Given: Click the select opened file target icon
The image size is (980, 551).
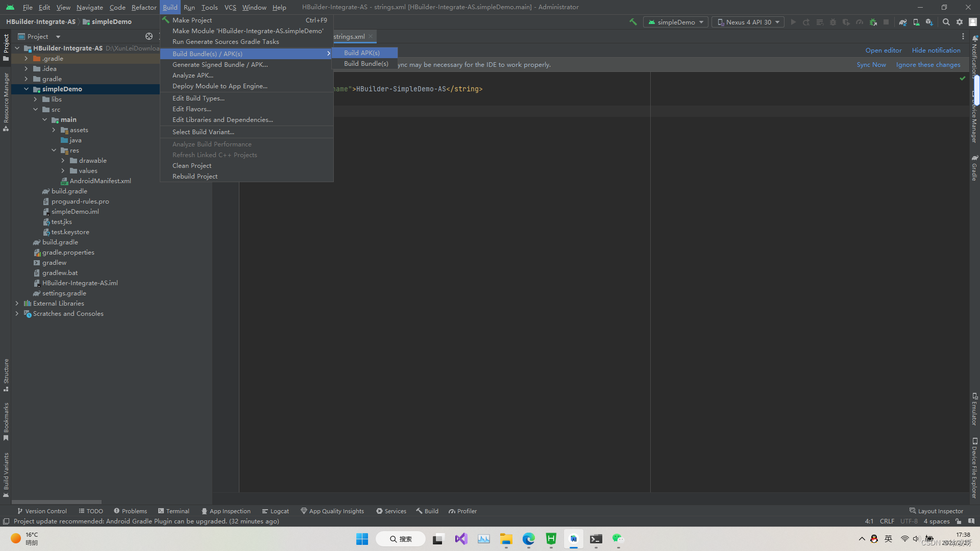Looking at the screenshot, I should 149,36.
